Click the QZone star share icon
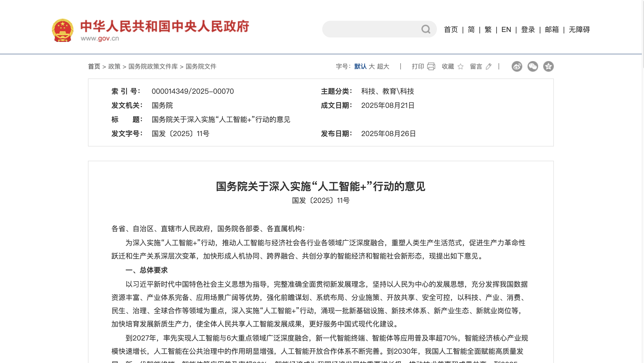This screenshot has width=644, height=363. (548, 67)
